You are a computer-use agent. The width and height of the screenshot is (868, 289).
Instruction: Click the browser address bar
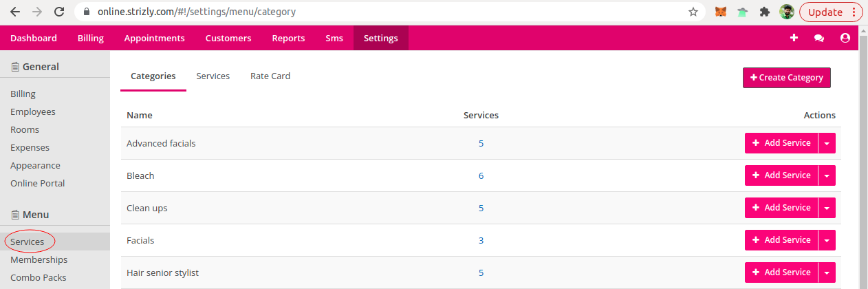point(385,12)
